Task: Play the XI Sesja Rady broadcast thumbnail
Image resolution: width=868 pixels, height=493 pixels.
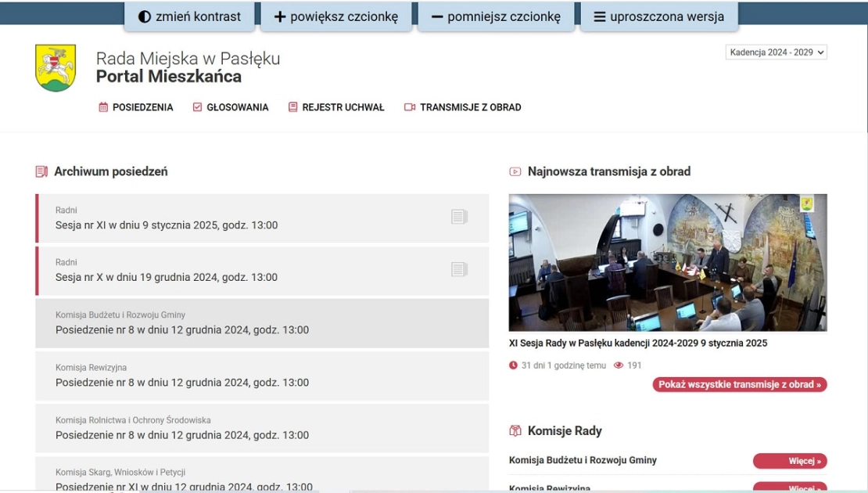Action: [x=667, y=263]
